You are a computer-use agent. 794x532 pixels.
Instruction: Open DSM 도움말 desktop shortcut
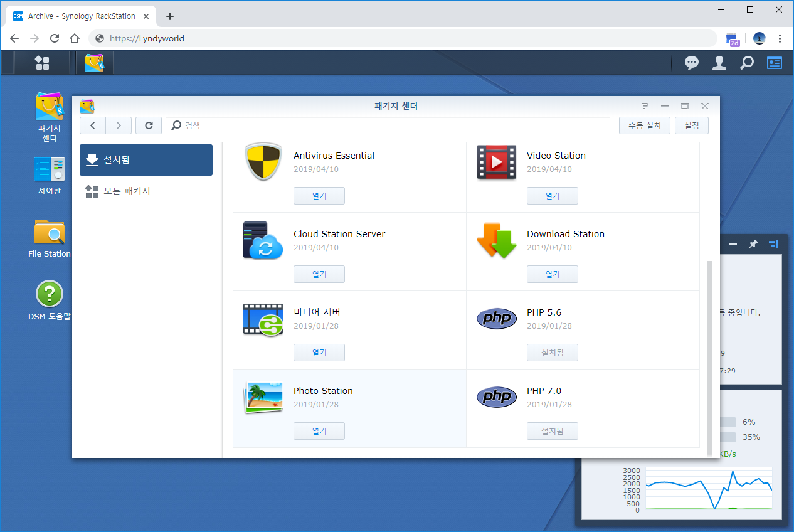[x=50, y=301]
